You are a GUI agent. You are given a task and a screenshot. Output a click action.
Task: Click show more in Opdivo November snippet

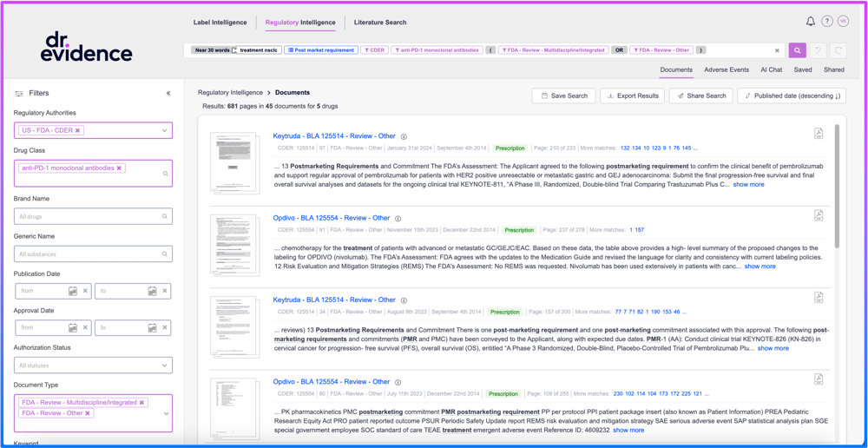(x=760, y=267)
